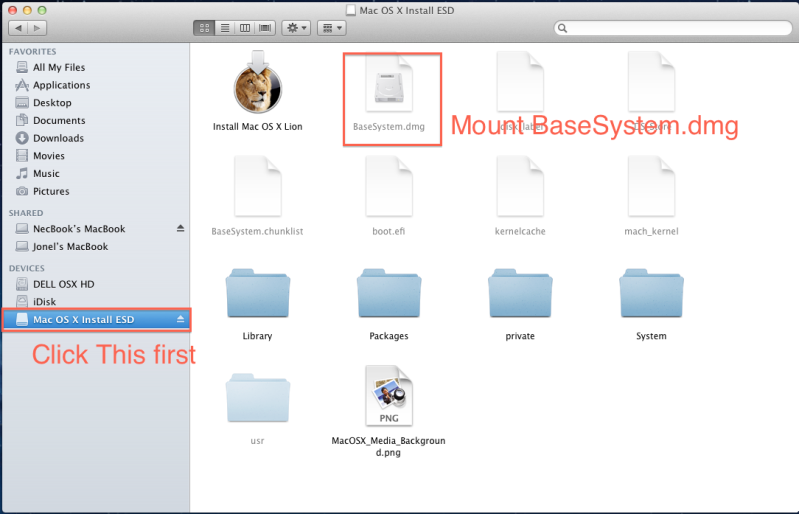Switch to Cover Flow view
The height and width of the screenshot is (514, 799).
click(x=265, y=28)
